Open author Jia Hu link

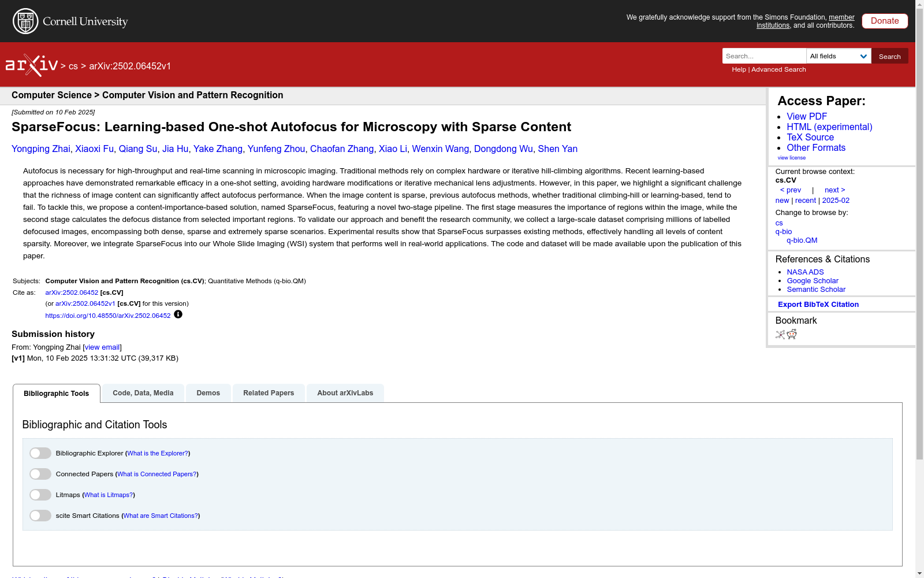coord(176,149)
